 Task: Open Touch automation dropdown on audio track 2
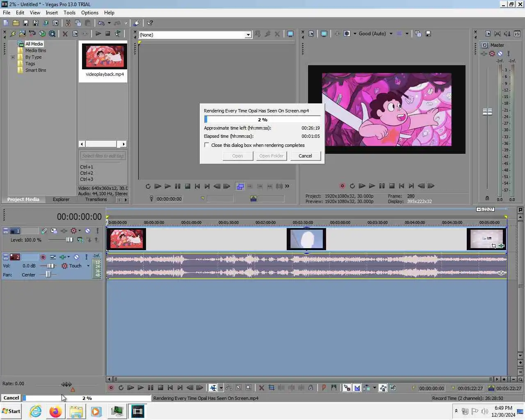tap(88, 266)
